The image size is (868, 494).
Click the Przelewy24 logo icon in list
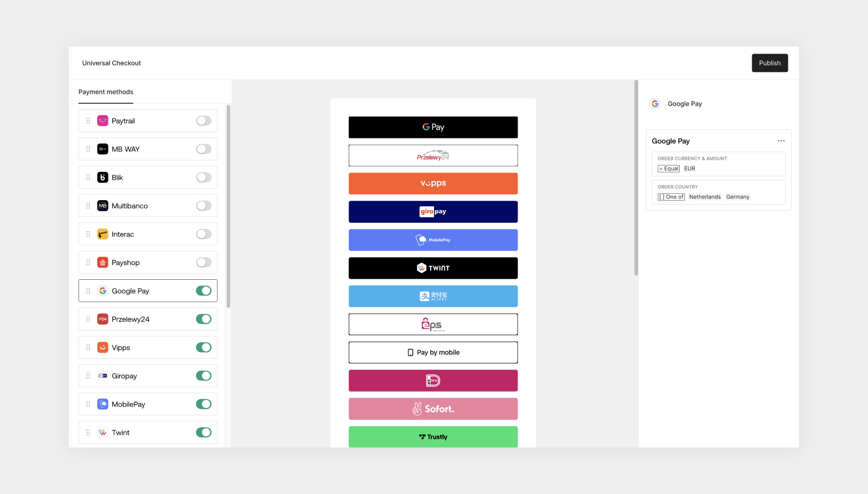(102, 319)
